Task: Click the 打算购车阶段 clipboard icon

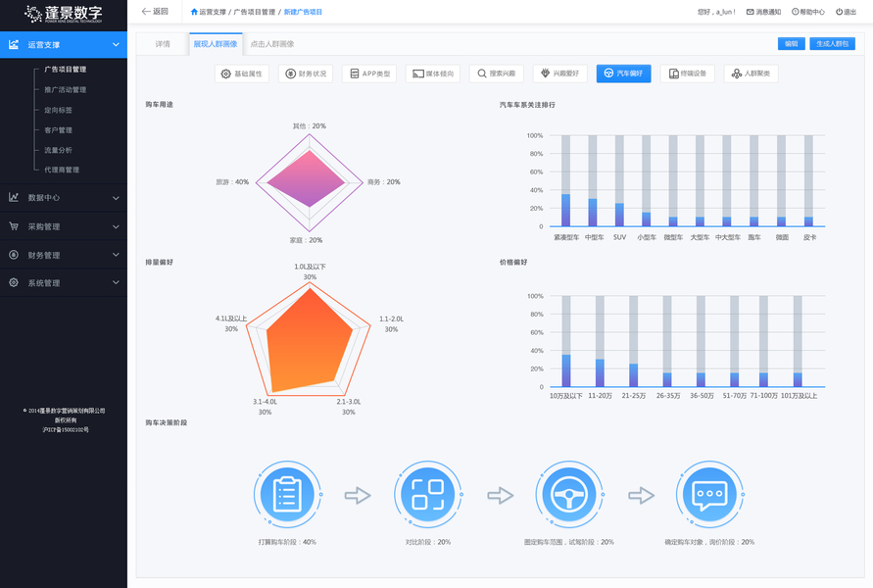Action: 287,495
